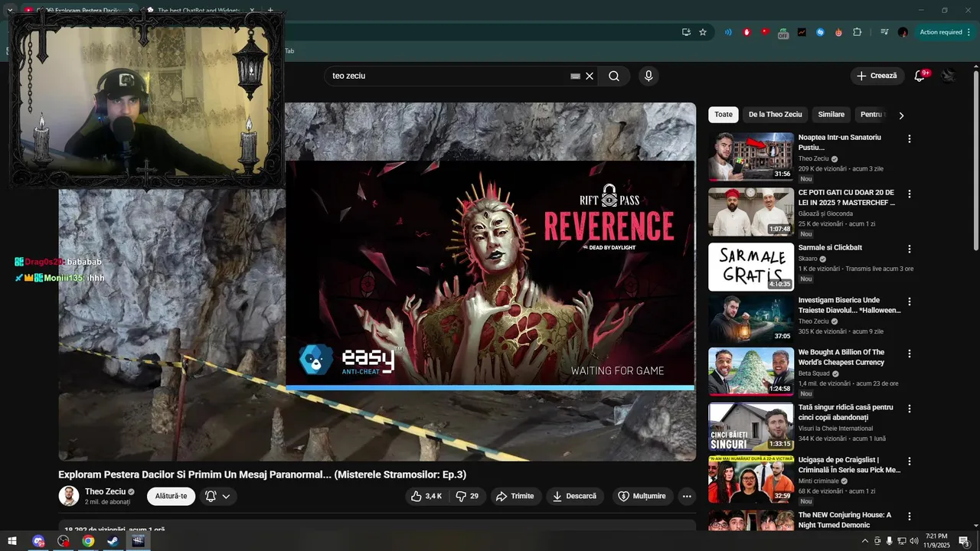980x551 pixels.
Task: Open the blue sound-wave extension icon
Action: [728, 32]
